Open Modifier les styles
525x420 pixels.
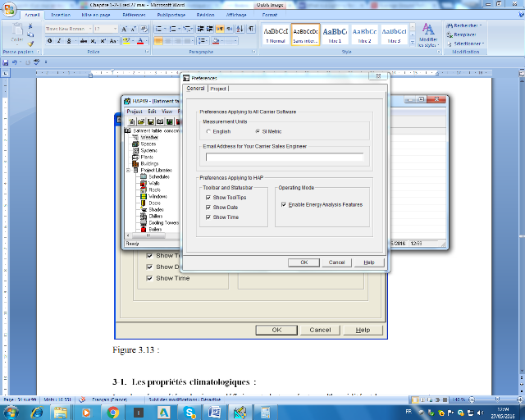click(x=428, y=34)
